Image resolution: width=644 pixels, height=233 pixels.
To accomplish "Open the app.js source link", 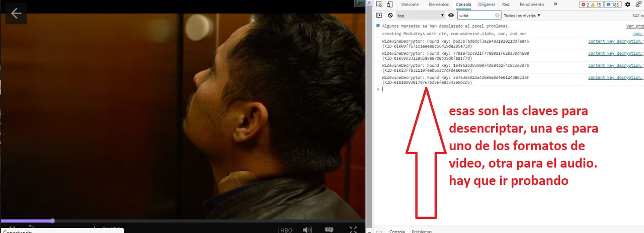I will click(x=638, y=34).
